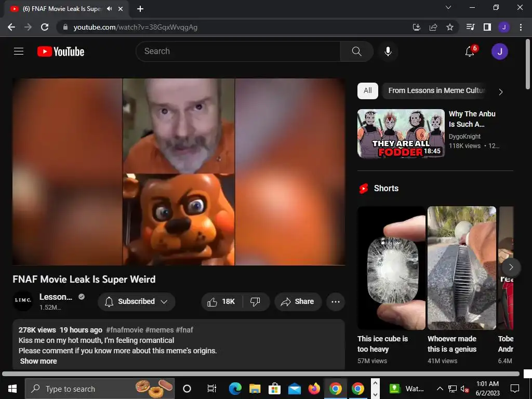
Task: Open Chrome media controls icon
Action: pyautogui.click(x=471, y=27)
